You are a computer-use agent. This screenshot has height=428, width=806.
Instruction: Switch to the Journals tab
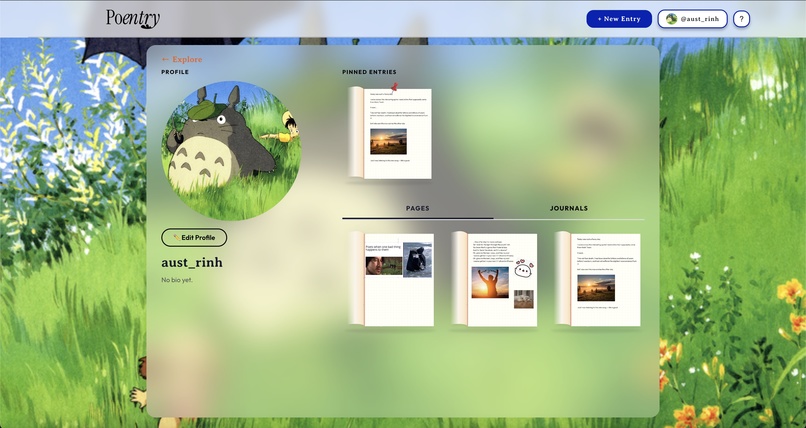point(569,209)
